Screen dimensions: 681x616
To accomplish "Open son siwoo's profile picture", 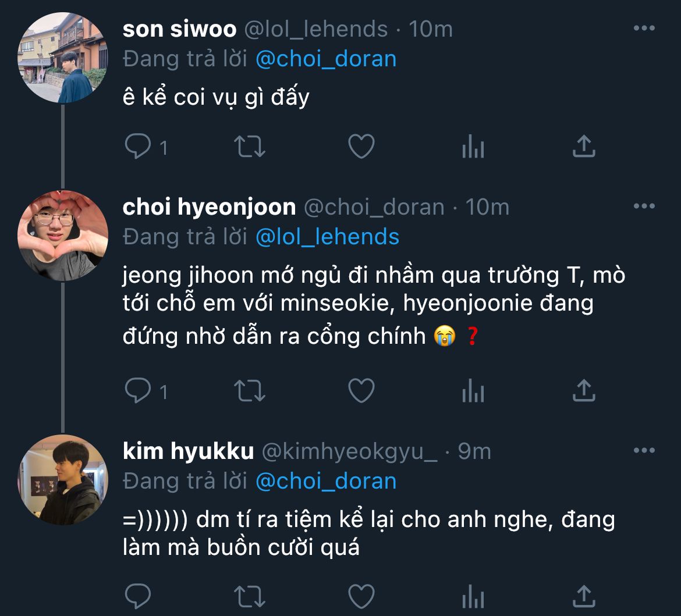I will point(63,58).
